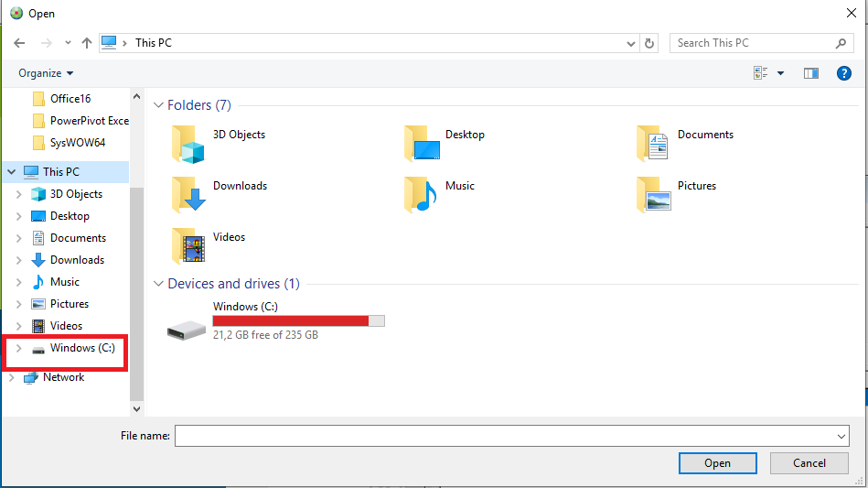Viewport: 868px width, 488px height.
Task: Expand the view options dropdown arrow
Action: 780,73
